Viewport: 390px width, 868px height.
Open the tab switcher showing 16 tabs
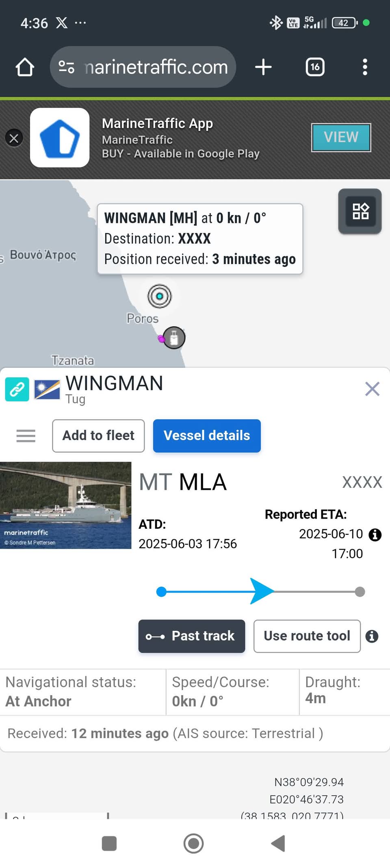315,67
